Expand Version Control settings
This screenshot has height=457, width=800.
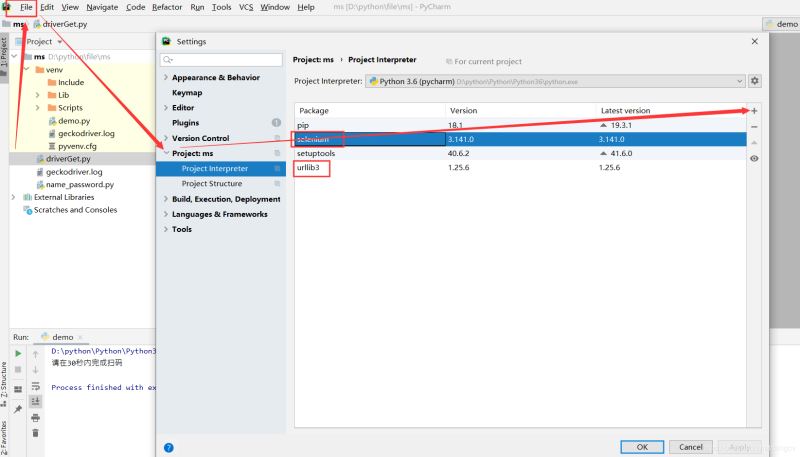point(166,138)
